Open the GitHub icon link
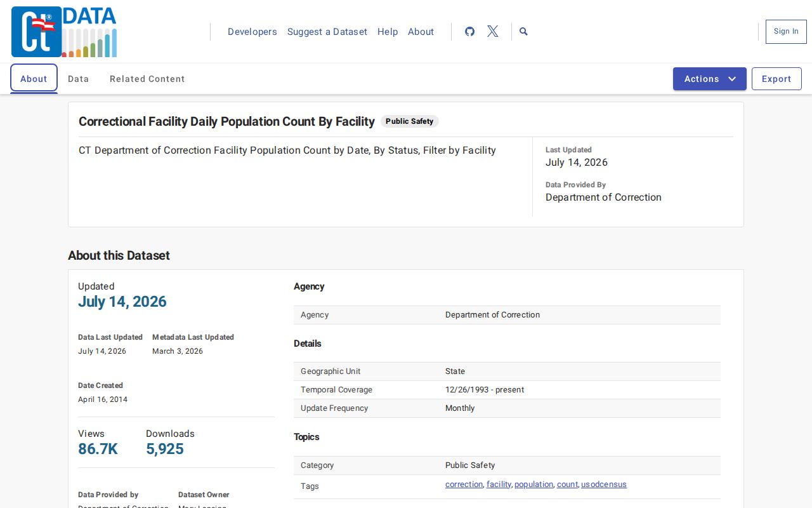Viewport: 812px width, 508px height. (469, 31)
